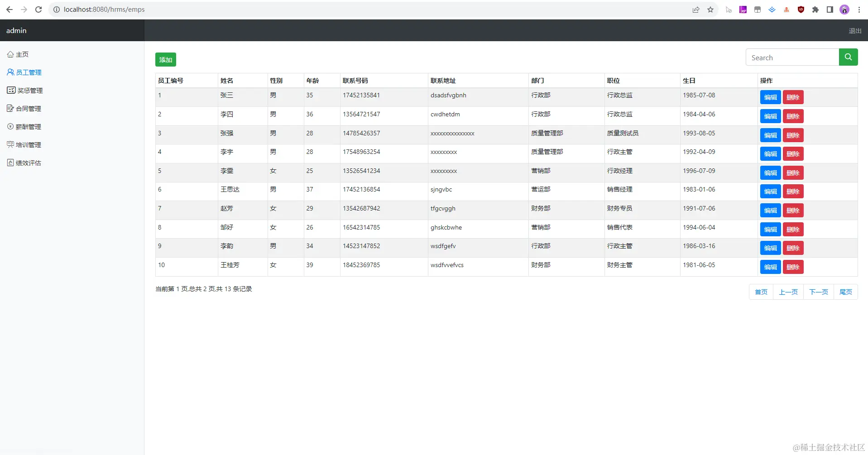Go back with the browser back arrow
The width and height of the screenshot is (868, 455).
tap(10, 10)
